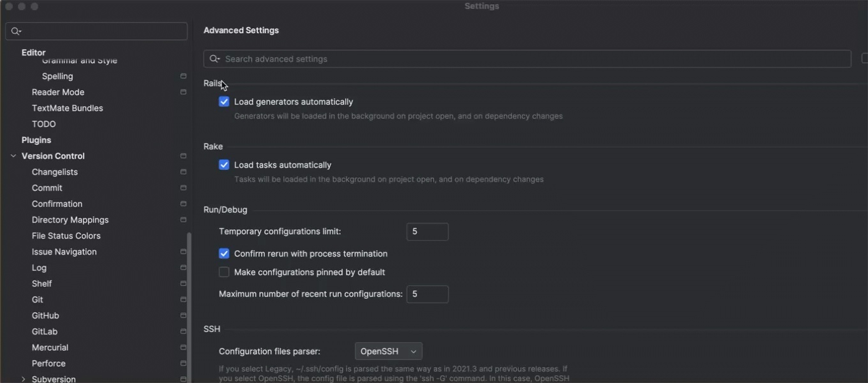Collapse the Version Control tree node
The height and width of the screenshot is (383, 868).
click(x=13, y=156)
